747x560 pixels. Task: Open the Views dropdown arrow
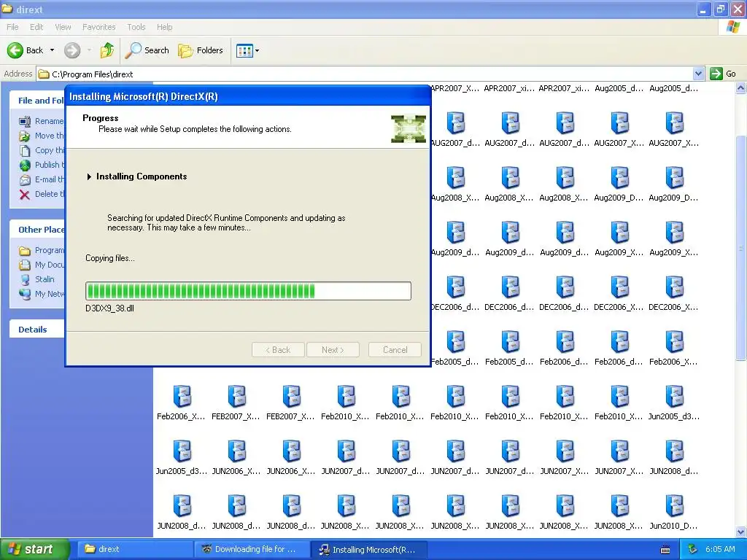pos(258,50)
